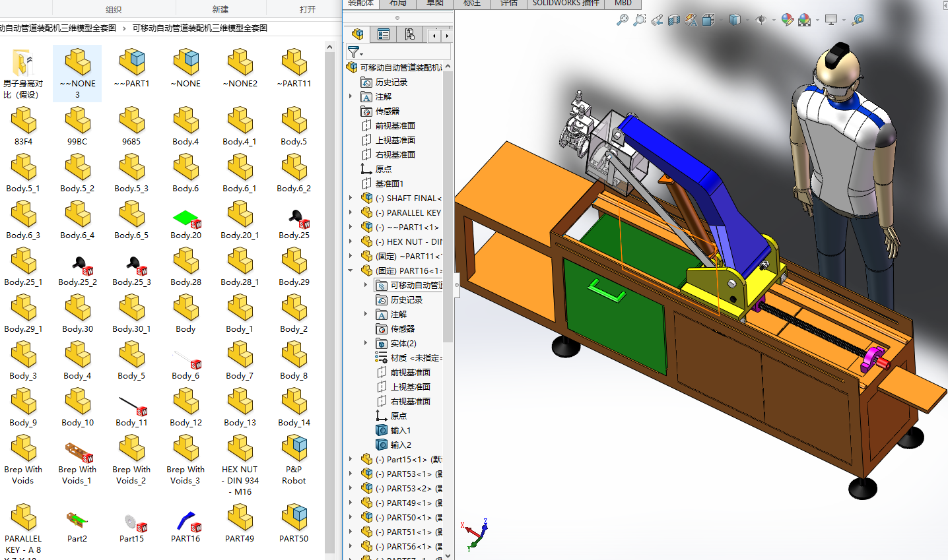Select the Body.25 part file thumbnail
948x560 pixels.
[x=294, y=224]
